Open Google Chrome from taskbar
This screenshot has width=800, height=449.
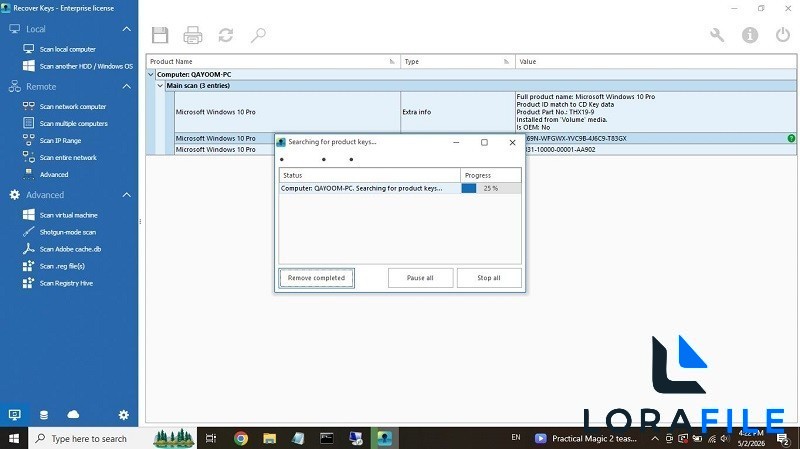(241, 438)
